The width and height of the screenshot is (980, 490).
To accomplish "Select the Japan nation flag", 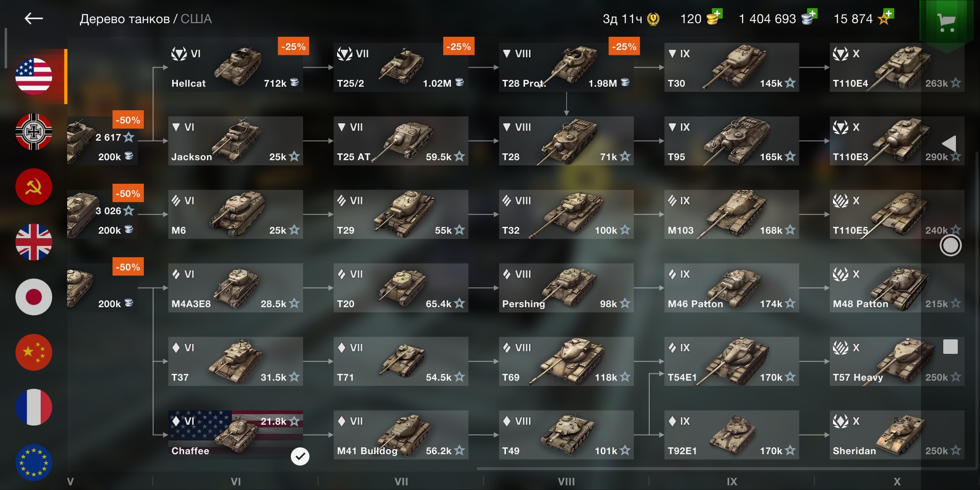I will point(34,297).
